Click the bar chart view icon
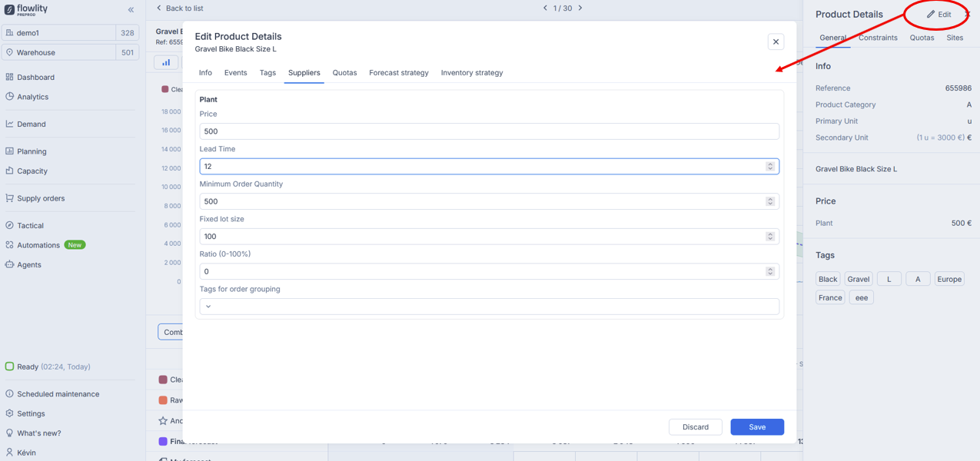980x461 pixels. coord(166,62)
